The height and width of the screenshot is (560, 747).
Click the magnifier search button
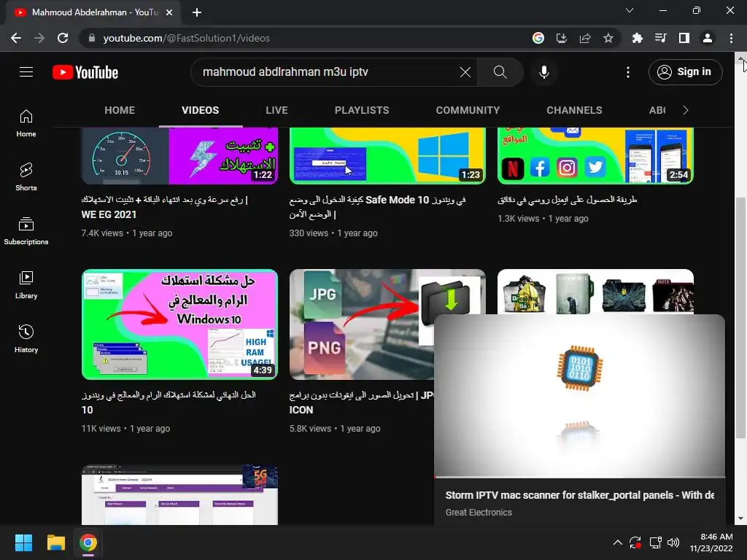[500, 72]
